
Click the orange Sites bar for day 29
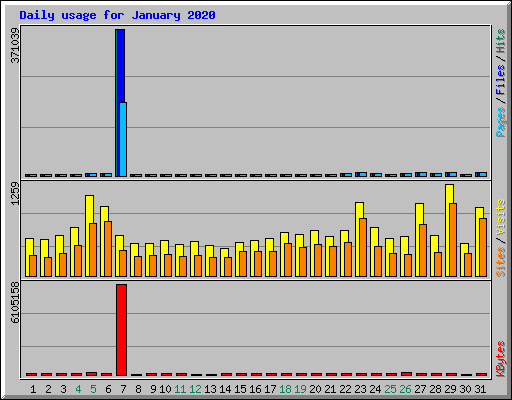[453, 240]
